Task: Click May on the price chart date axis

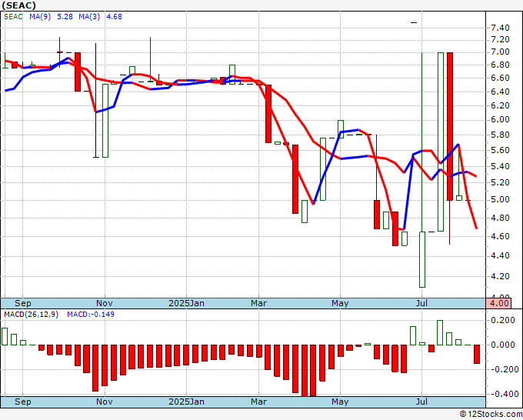Action: click(x=340, y=304)
